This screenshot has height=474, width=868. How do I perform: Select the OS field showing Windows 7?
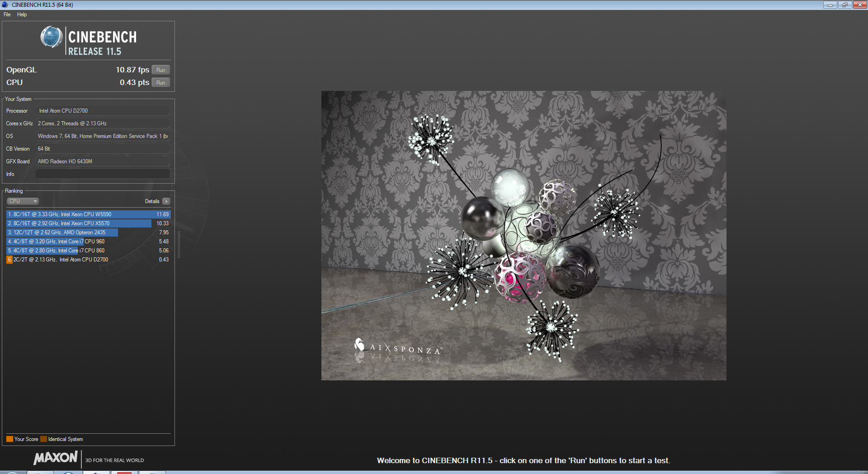click(103, 136)
